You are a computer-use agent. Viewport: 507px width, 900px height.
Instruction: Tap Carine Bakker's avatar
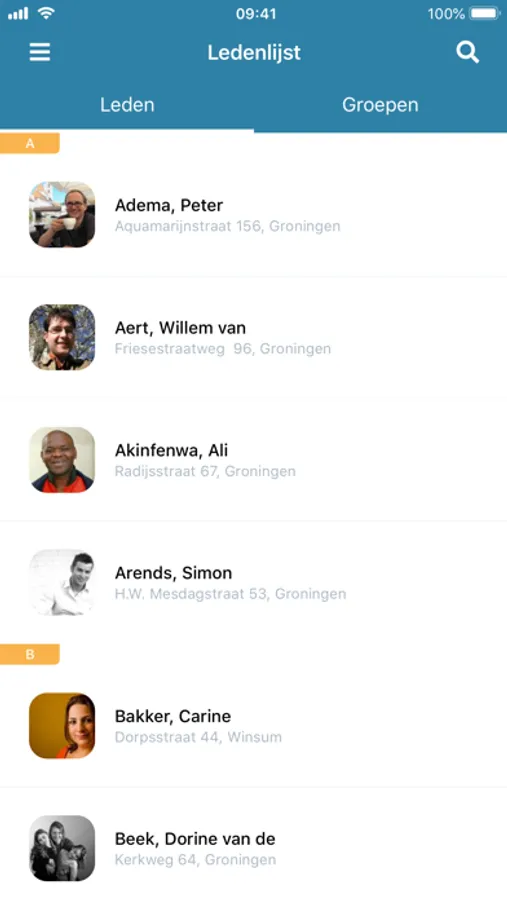(62, 726)
